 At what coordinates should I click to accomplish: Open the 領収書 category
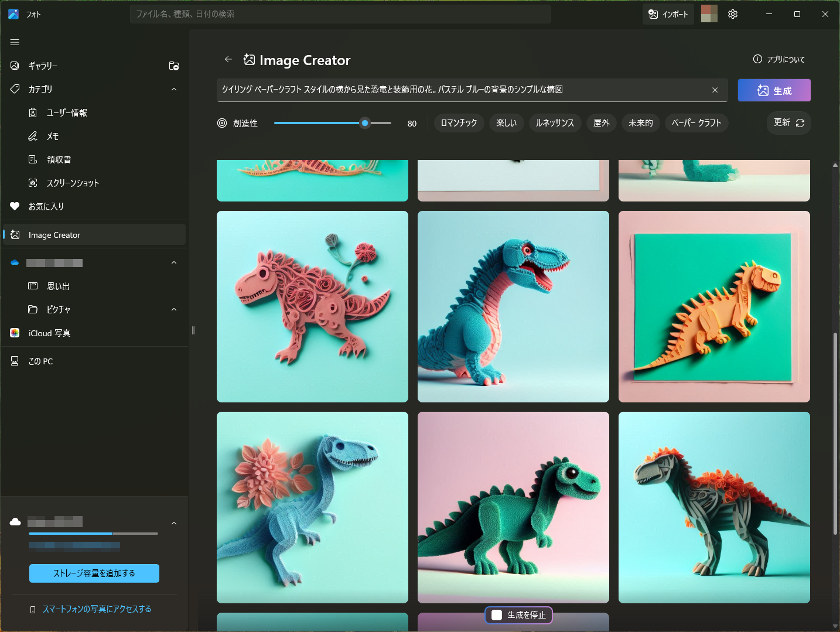point(94,159)
